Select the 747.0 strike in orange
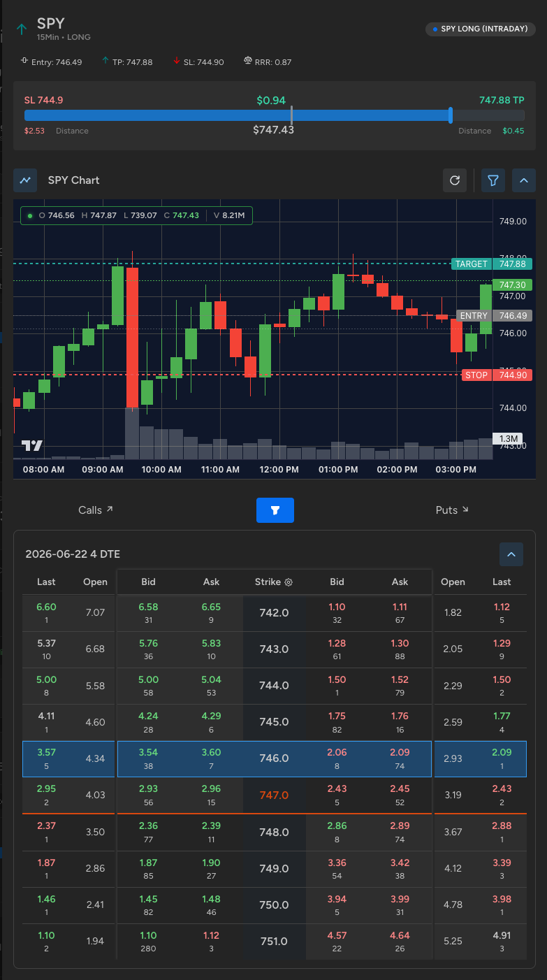The height and width of the screenshot is (980, 547). click(x=274, y=795)
